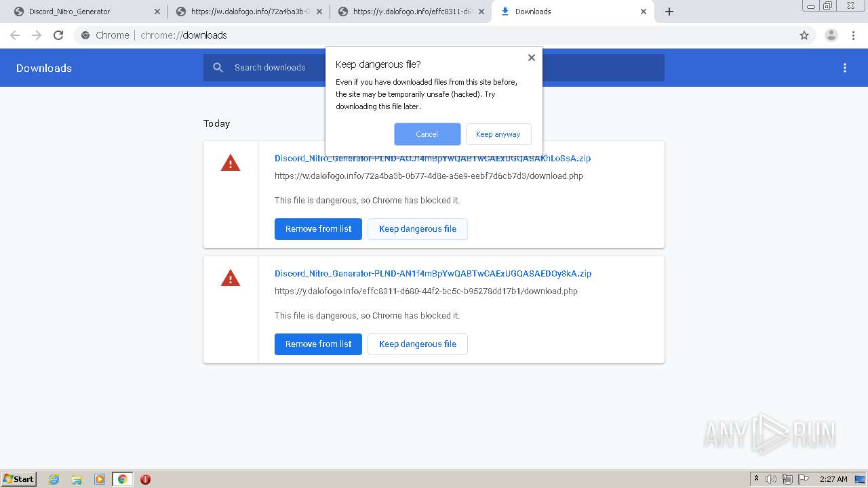Click the network tray icon
Image resolution: width=868 pixels, height=488 pixels.
pos(787,479)
